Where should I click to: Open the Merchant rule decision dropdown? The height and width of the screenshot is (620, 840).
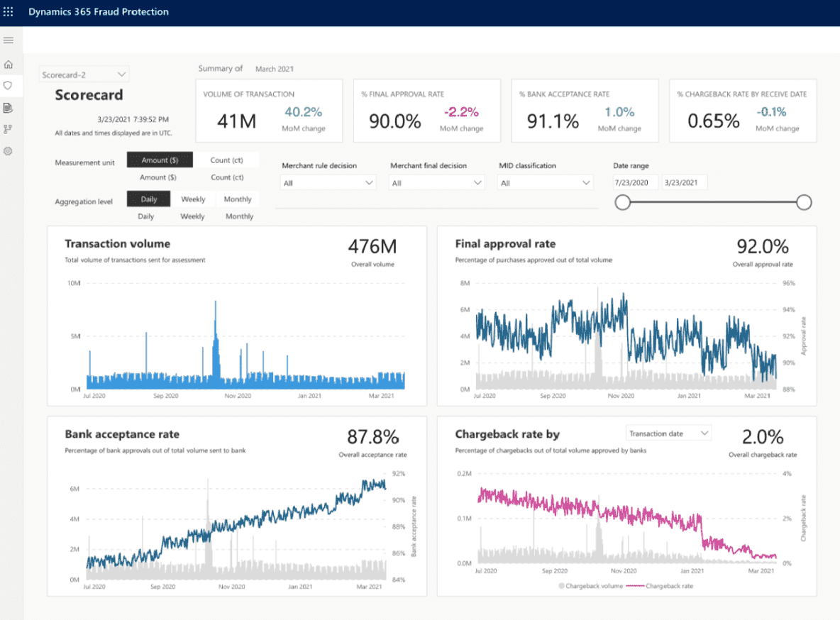328,183
